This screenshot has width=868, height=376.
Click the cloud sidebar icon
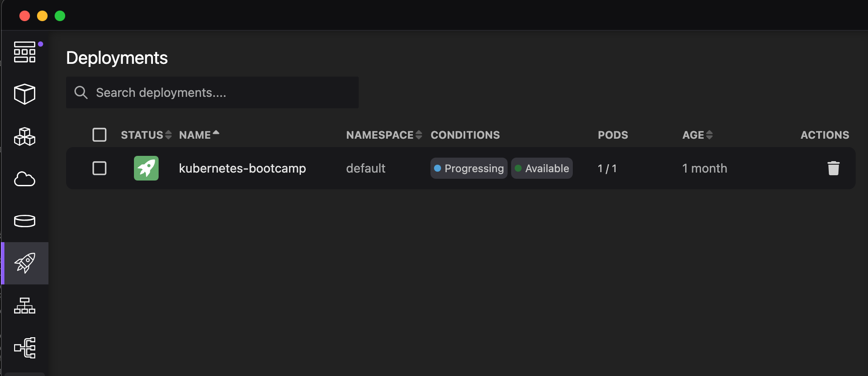pyautogui.click(x=25, y=179)
